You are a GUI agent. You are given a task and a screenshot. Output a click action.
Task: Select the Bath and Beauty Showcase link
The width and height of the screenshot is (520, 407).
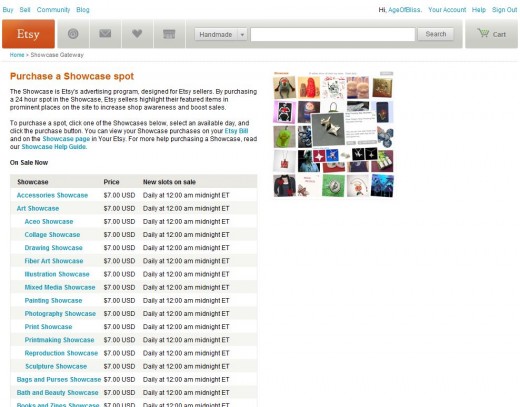pyautogui.click(x=57, y=393)
